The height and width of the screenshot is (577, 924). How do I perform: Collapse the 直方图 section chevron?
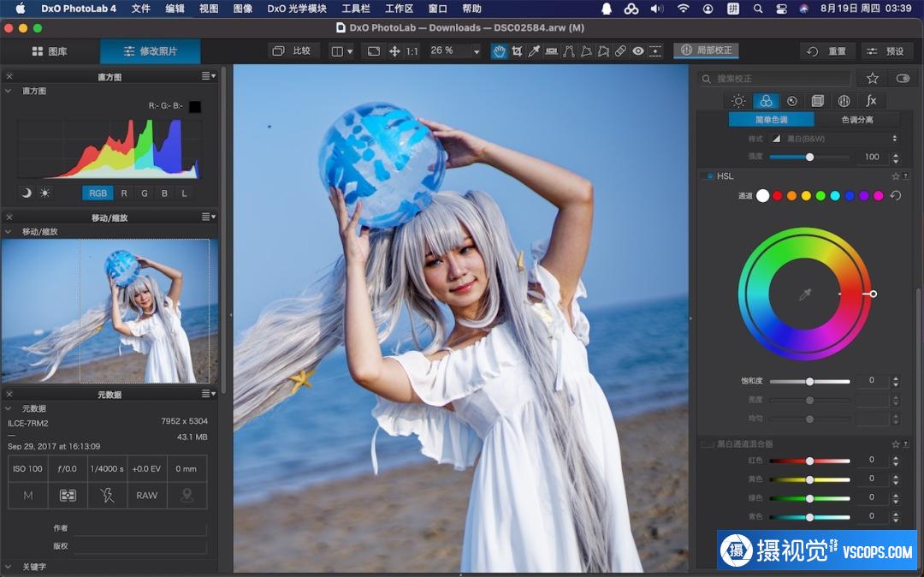(x=9, y=91)
